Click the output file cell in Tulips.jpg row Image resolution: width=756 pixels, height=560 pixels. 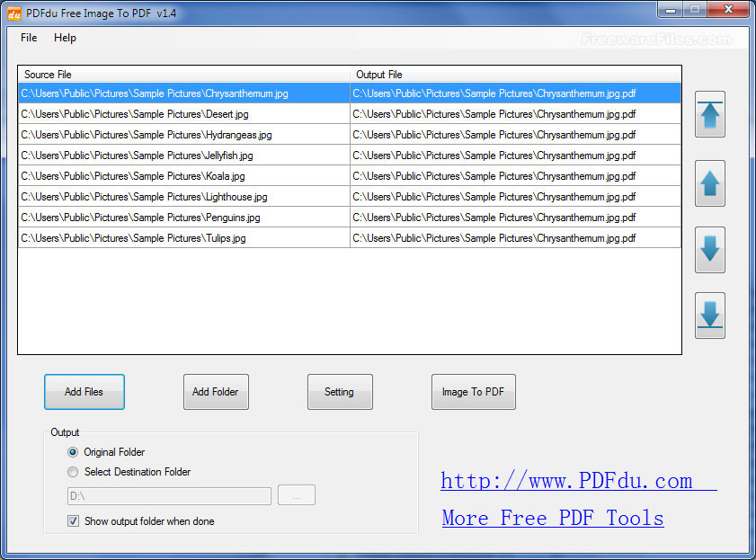[515, 238]
